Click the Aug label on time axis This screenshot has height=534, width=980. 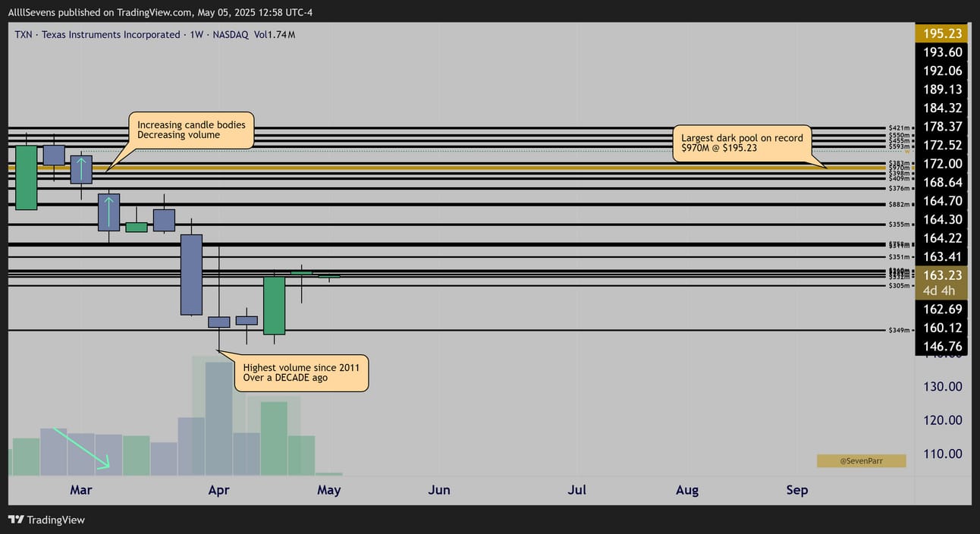[x=687, y=490]
